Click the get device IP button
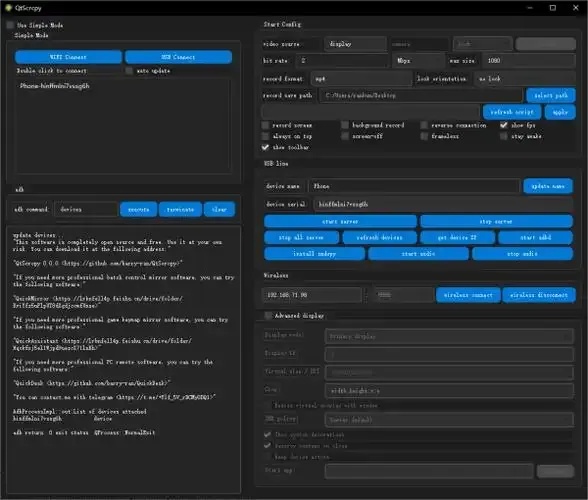The width and height of the screenshot is (588, 500). 458,237
